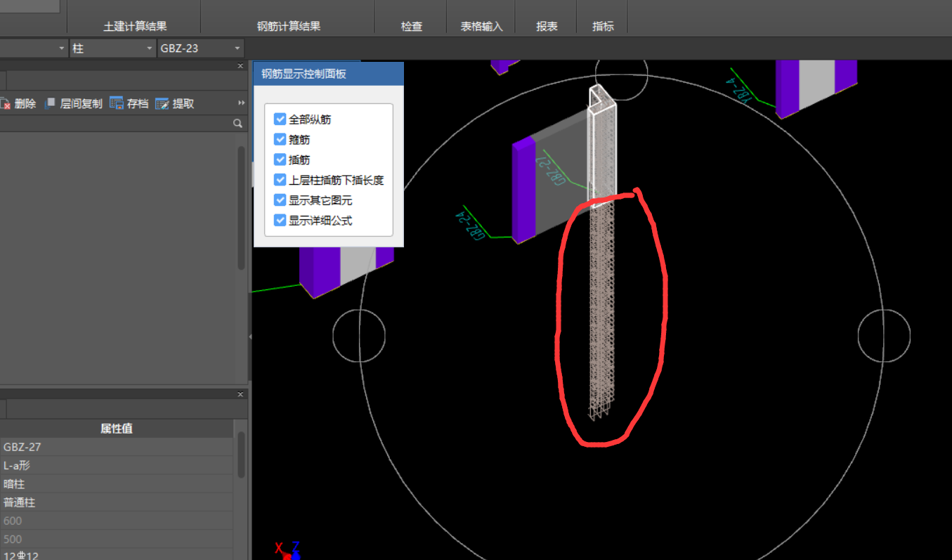Uncheck 箍筋 checkbox
The image size is (952, 560).
(x=280, y=139)
